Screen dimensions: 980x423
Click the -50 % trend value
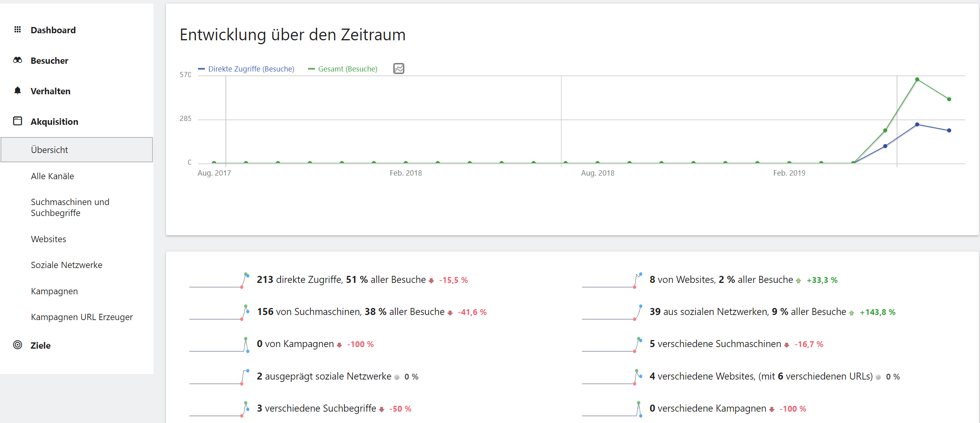pyautogui.click(x=400, y=409)
